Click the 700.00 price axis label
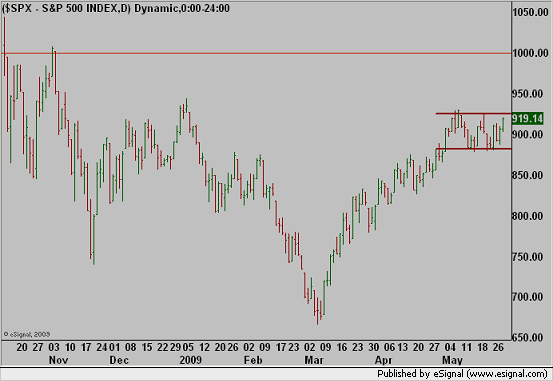Image resolution: width=553 pixels, height=381 pixels. 527,297
